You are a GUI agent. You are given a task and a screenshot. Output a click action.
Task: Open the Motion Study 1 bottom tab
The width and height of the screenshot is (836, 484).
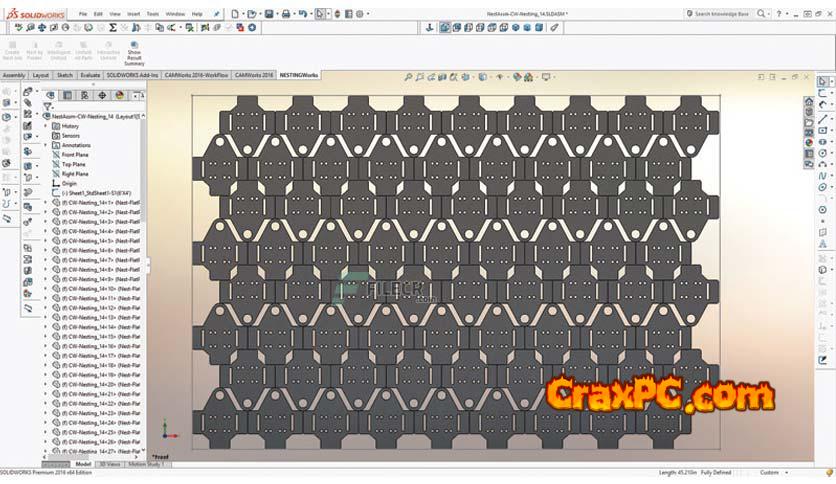146,464
